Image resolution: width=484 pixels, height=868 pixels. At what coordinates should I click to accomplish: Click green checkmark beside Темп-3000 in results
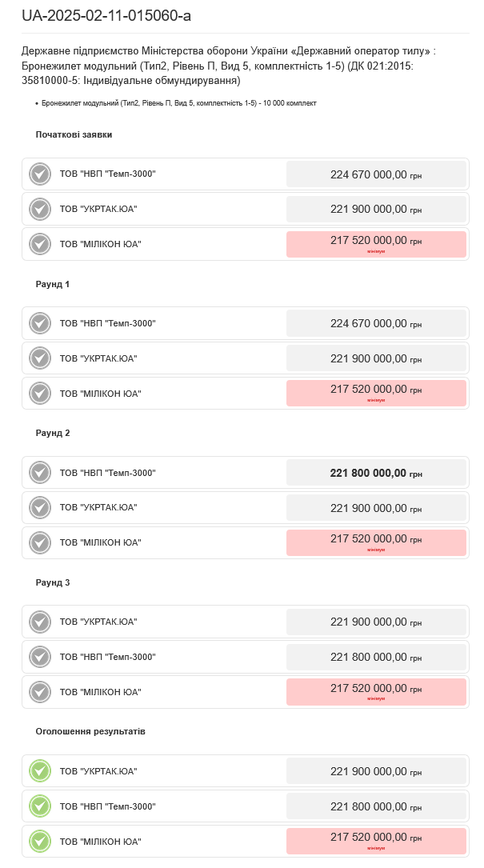tap(40, 806)
